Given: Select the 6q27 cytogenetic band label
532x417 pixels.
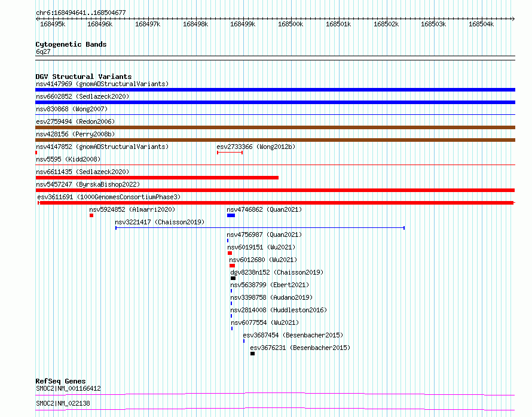Looking at the screenshot, I should coord(43,51).
